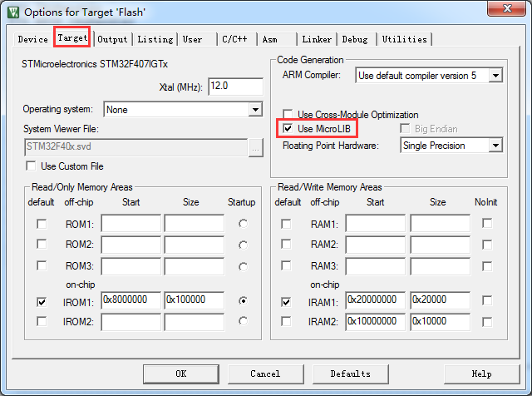532x396 pixels.
Task: Click the ROM1 Size field
Action: point(194,223)
